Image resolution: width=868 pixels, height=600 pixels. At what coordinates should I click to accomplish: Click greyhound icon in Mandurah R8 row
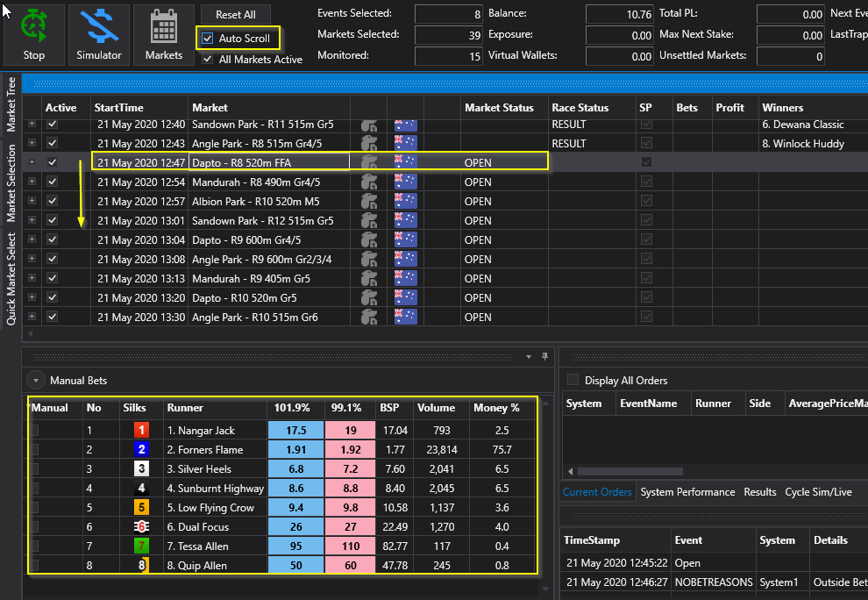(x=368, y=182)
